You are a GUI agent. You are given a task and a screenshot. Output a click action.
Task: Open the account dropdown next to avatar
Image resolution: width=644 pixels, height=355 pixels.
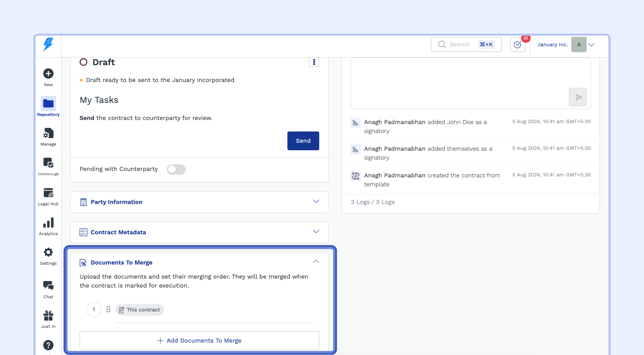tap(591, 45)
